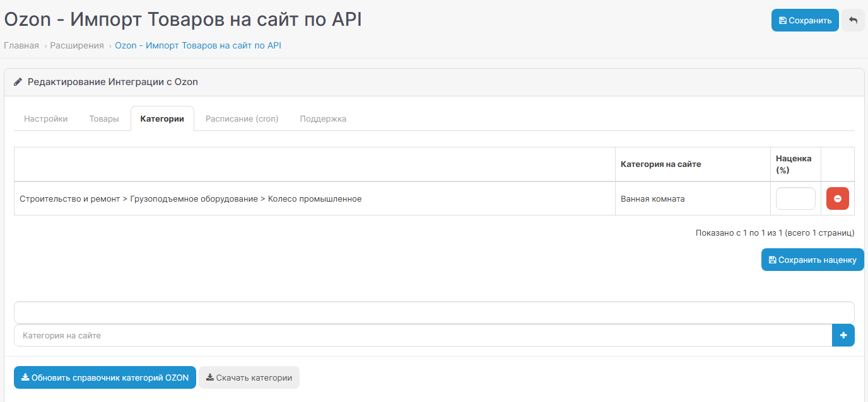The width and height of the screenshot is (868, 402).
Task: Add category mapping with plus button
Action: (x=843, y=335)
